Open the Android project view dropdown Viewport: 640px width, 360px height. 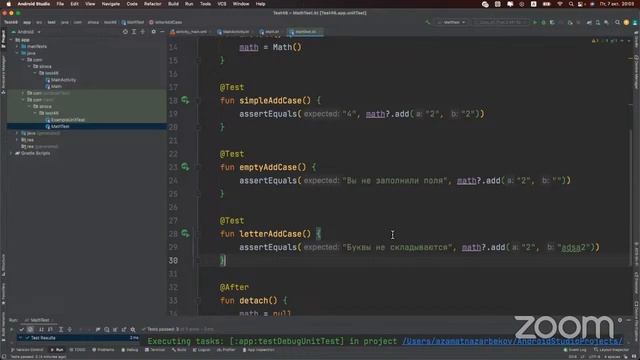click(26, 32)
